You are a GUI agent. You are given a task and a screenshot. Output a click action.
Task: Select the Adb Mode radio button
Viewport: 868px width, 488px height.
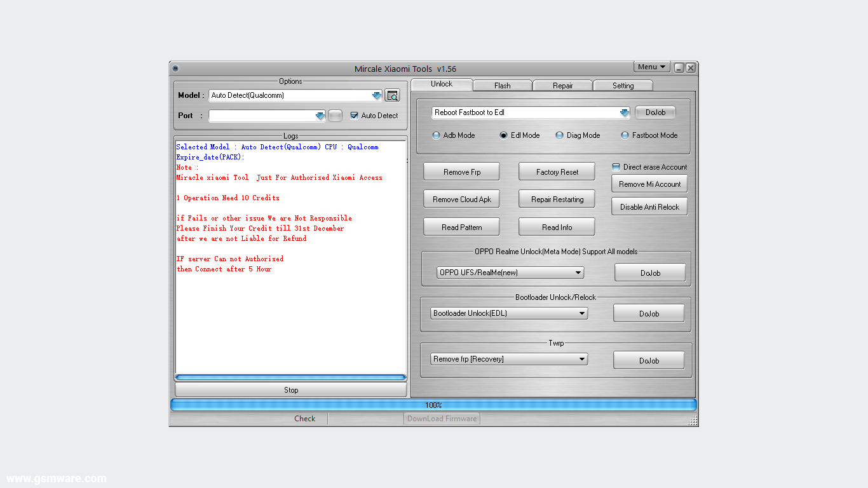tap(436, 135)
